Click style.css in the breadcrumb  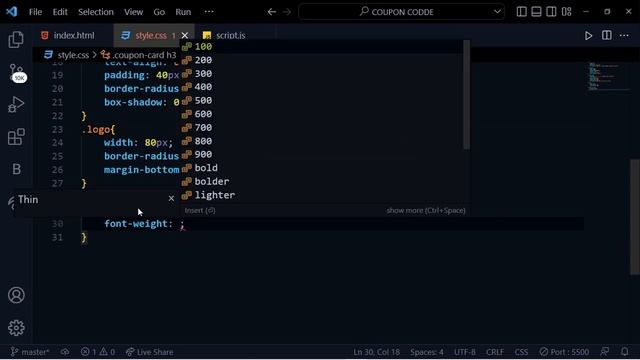73,55
